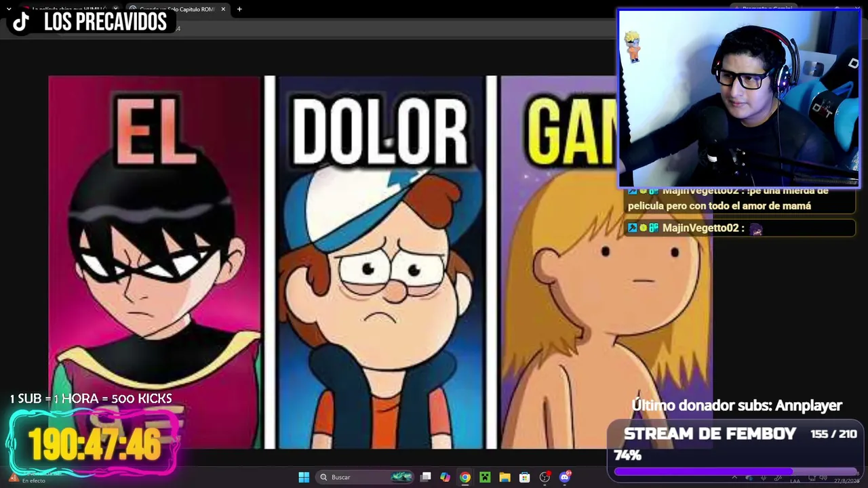Close the "Cuando un Solo Capitulo" tab

point(223,9)
